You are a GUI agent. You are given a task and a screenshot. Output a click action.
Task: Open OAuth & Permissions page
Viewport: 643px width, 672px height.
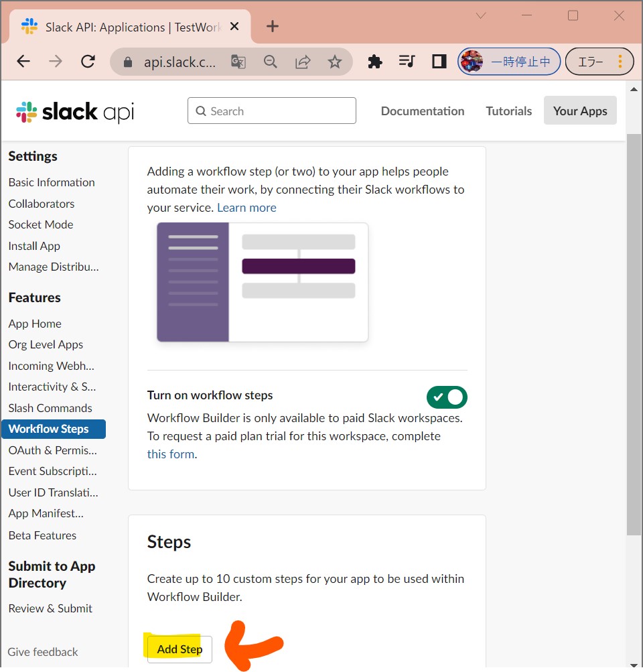point(53,450)
